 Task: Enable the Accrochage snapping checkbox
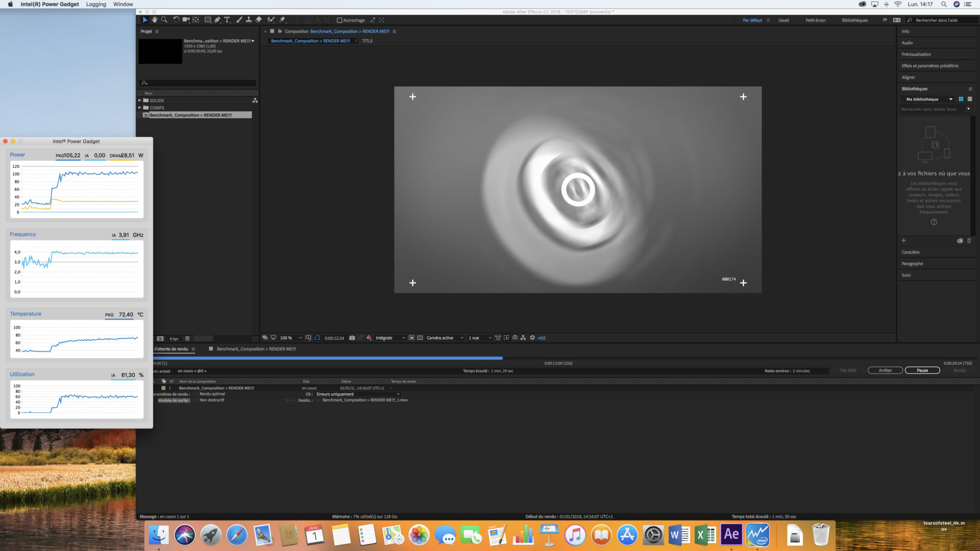(x=339, y=20)
